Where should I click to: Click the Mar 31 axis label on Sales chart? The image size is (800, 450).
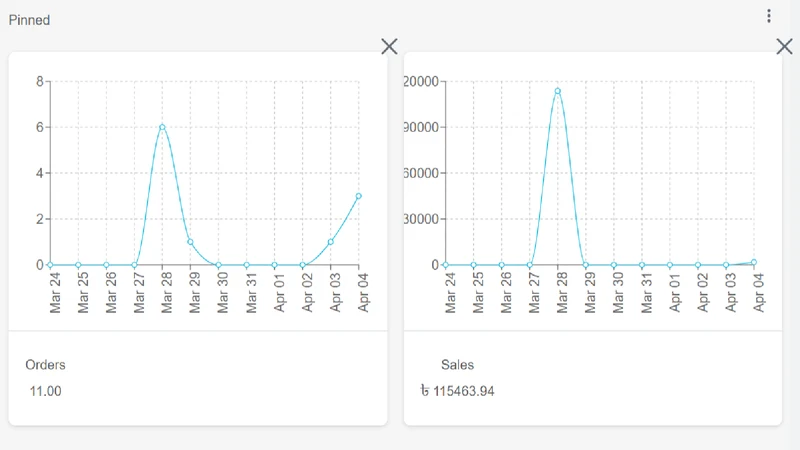(x=646, y=292)
